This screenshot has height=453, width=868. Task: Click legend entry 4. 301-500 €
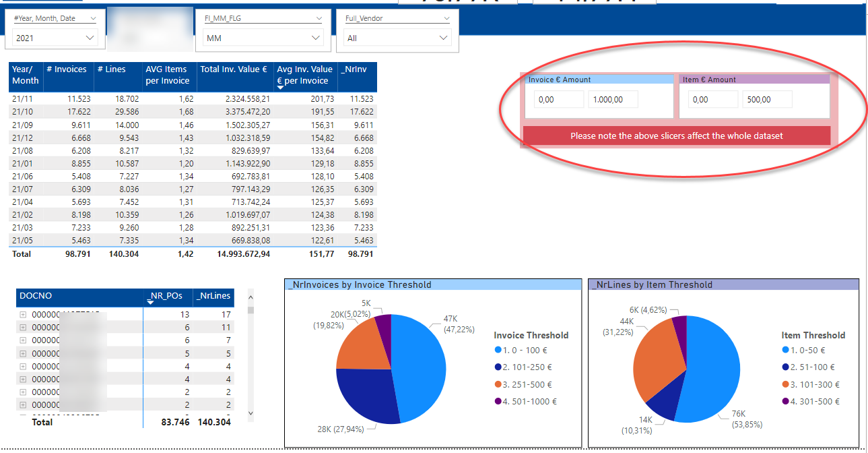click(x=811, y=402)
